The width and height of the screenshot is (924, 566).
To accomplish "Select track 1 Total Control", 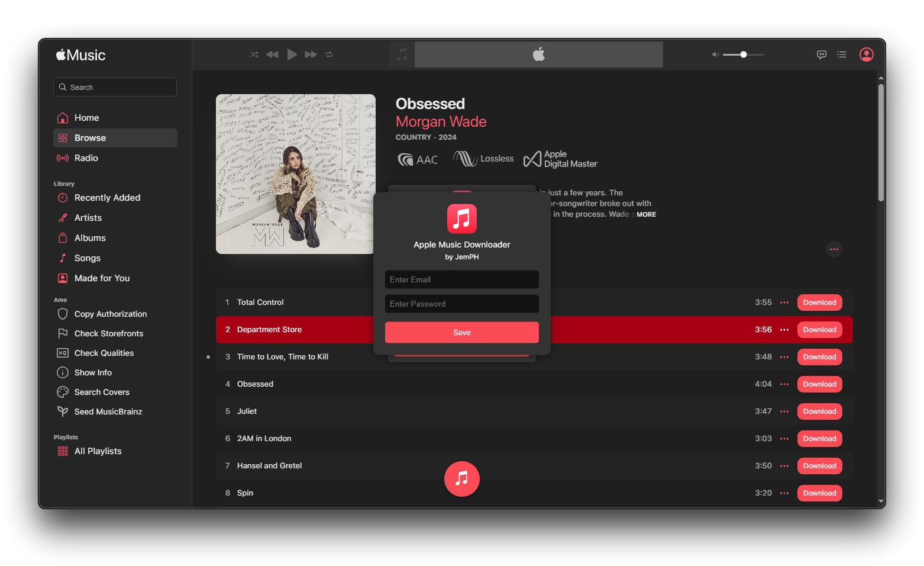I will (534, 303).
